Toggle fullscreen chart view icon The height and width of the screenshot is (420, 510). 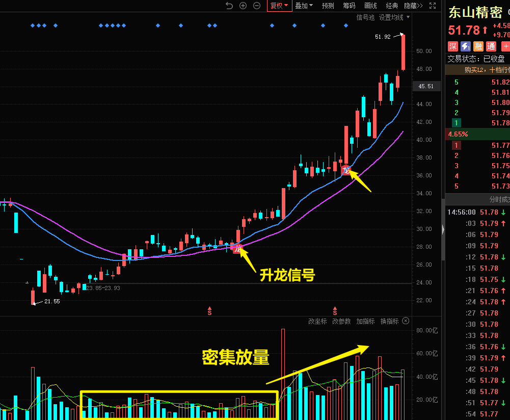point(433,6)
